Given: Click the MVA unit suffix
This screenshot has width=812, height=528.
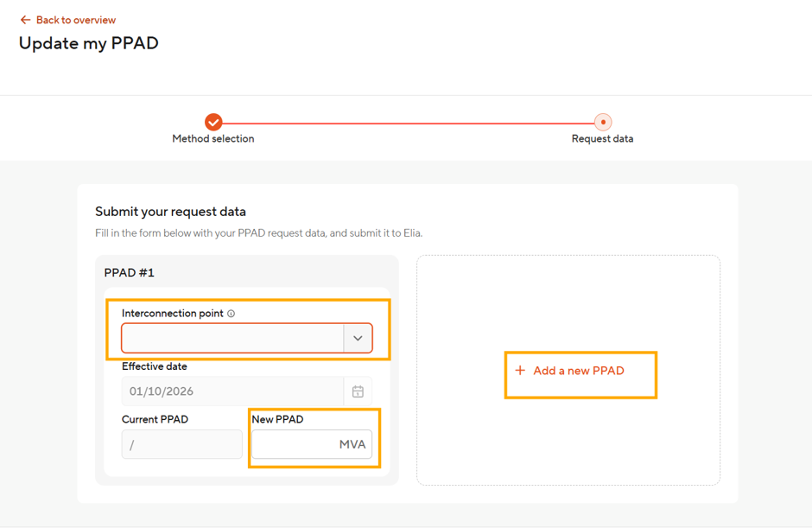Looking at the screenshot, I should coord(352,444).
